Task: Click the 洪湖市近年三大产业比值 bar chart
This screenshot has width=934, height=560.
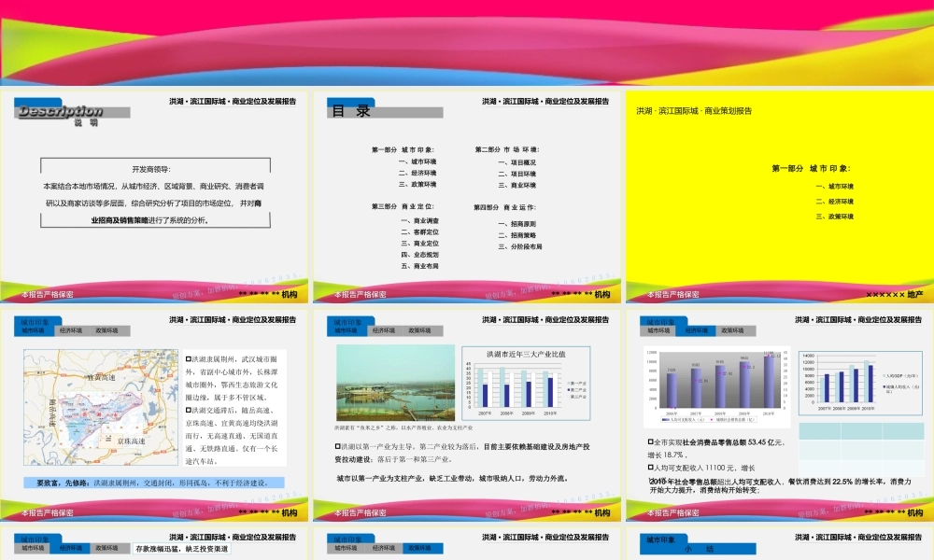Action: 526,384
